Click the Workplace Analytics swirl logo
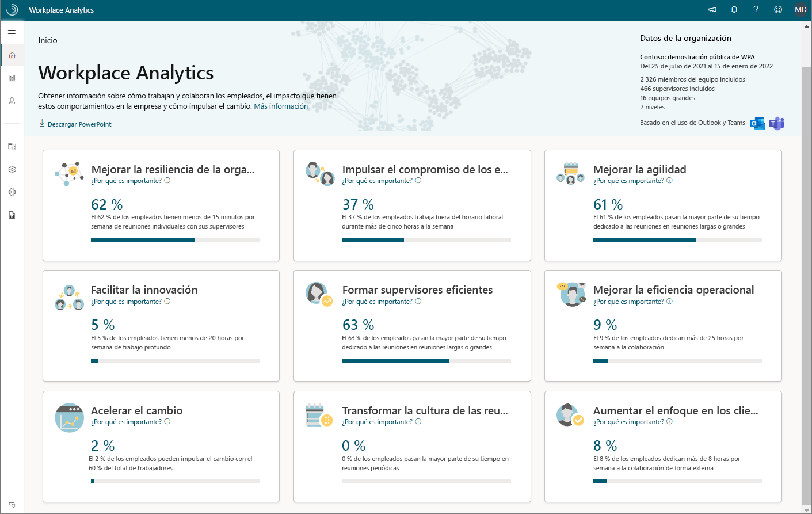This screenshot has height=514, width=812. [12, 10]
